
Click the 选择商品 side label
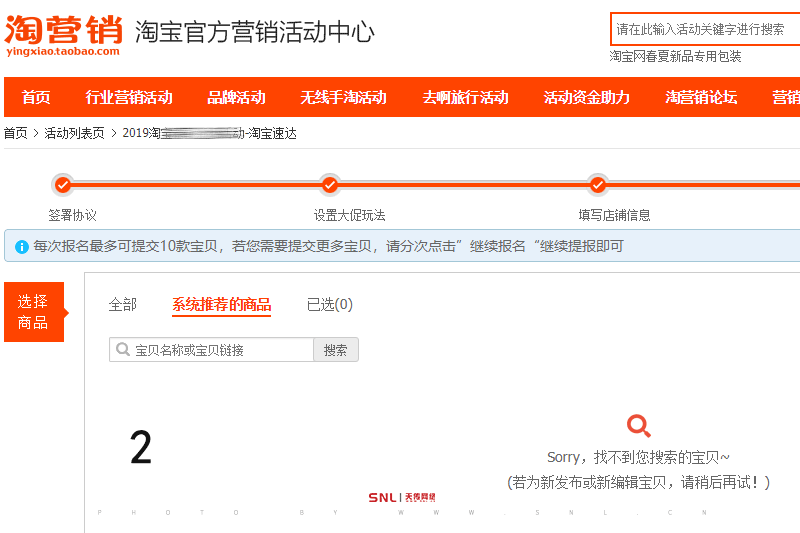click(34, 312)
